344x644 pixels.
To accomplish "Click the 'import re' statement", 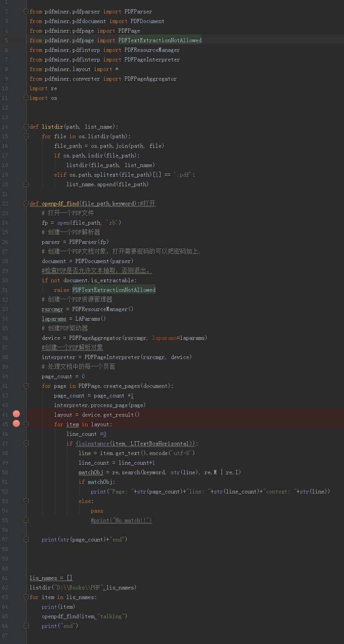I will pyautogui.click(x=43, y=88).
